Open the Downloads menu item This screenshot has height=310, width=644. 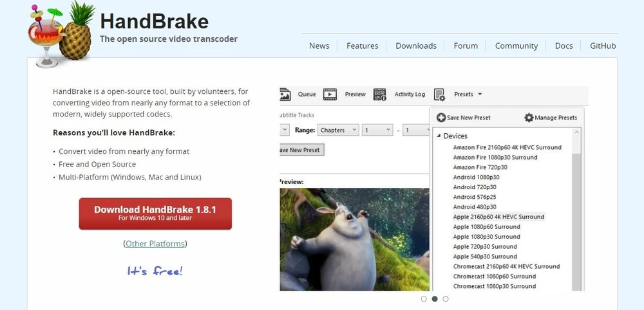pyautogui.click(x=416, y=46)
